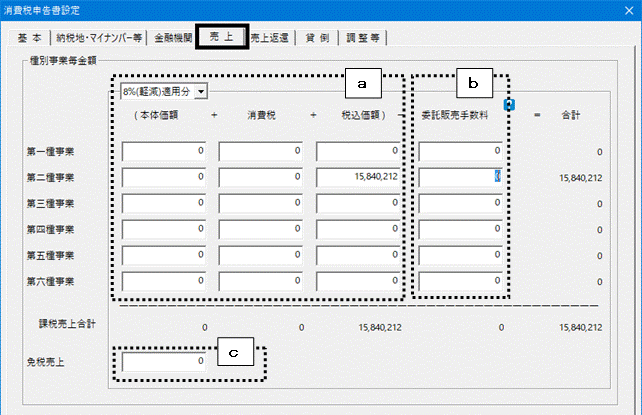The width and height of the screenshot is (642, 415).
Task: Switch to the 売上返還 tab
Action: pyautogui.click(x=269, y=38)
